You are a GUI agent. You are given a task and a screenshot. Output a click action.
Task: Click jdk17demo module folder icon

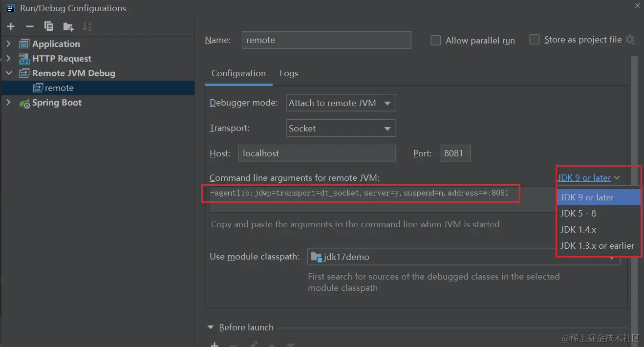pos(316,257)
